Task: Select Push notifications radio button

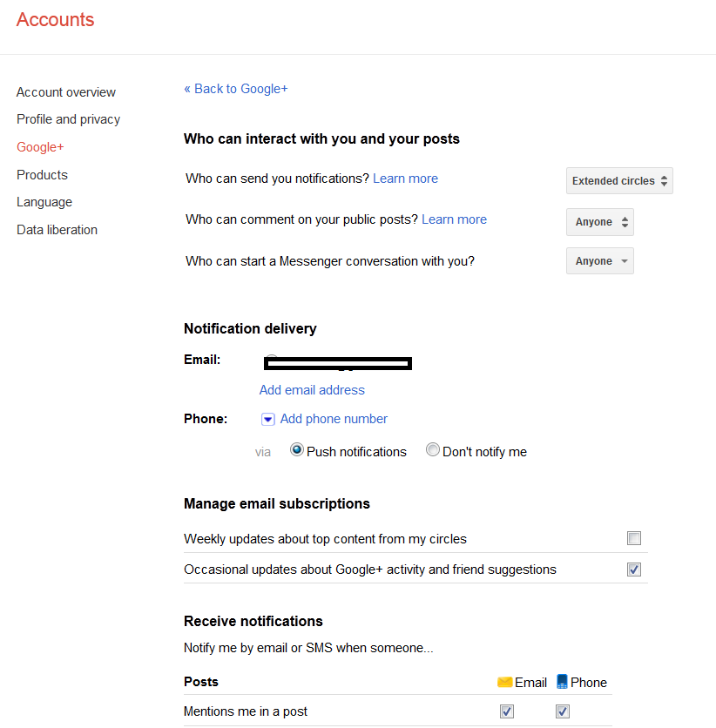Action: click(x=297, y=450)
